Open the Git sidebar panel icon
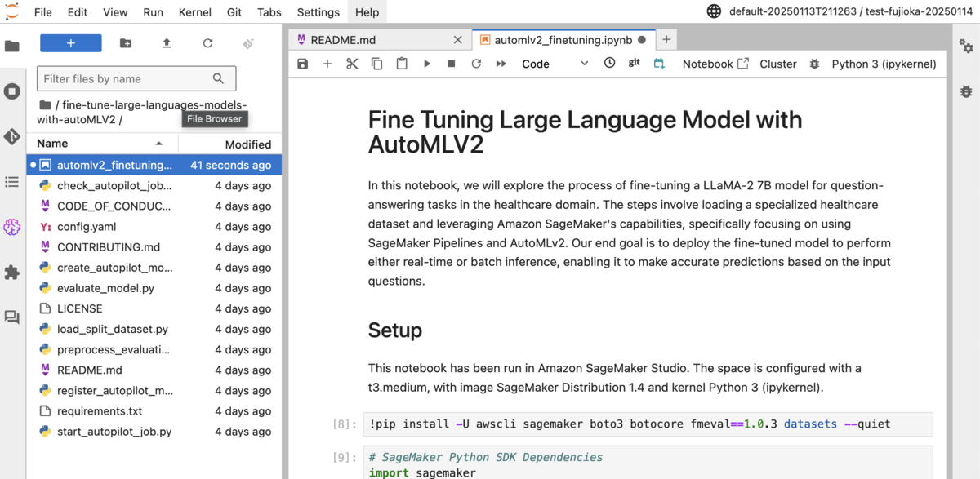980x479 pixels. click(12, 136)
